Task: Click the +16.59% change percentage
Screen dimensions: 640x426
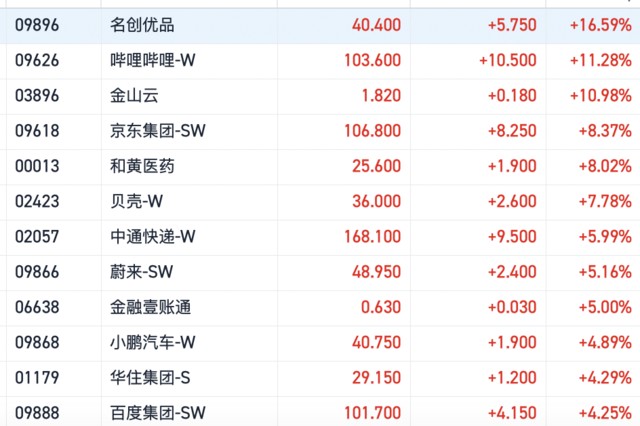Action: tap(599, 24)
